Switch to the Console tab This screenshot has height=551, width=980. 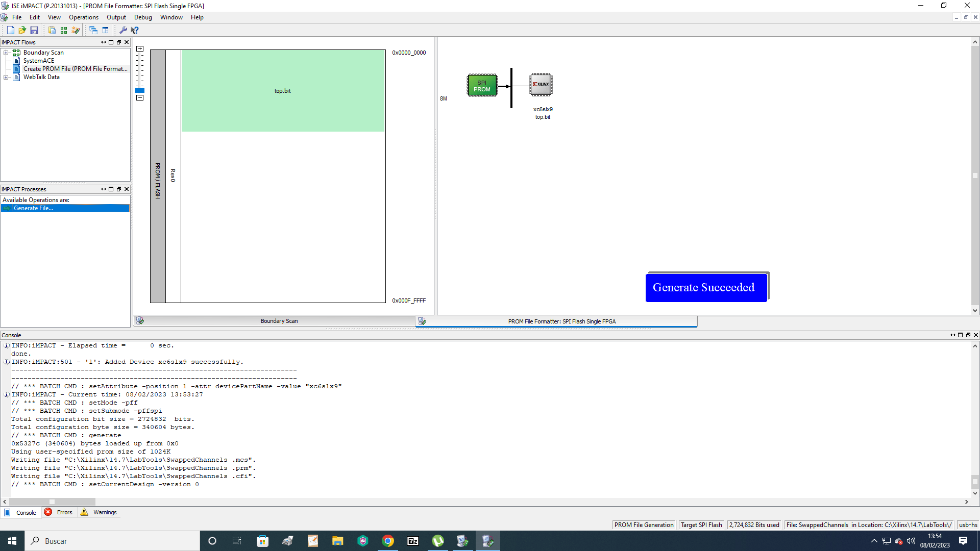pyautogui.click(x=21, y=513)
